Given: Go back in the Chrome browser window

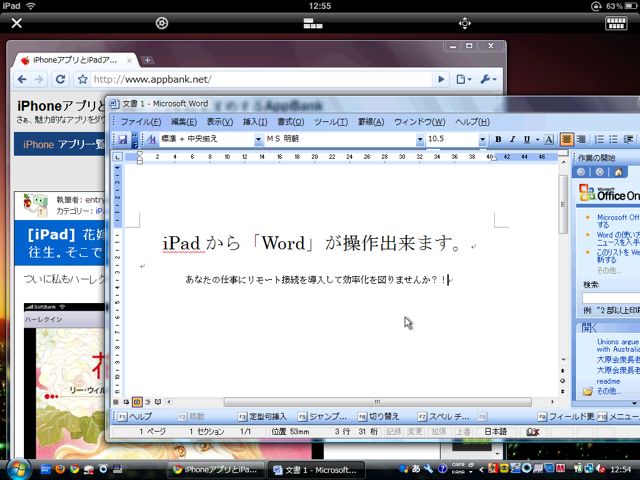Looking at the screenshot, I should tap(22, 79).
